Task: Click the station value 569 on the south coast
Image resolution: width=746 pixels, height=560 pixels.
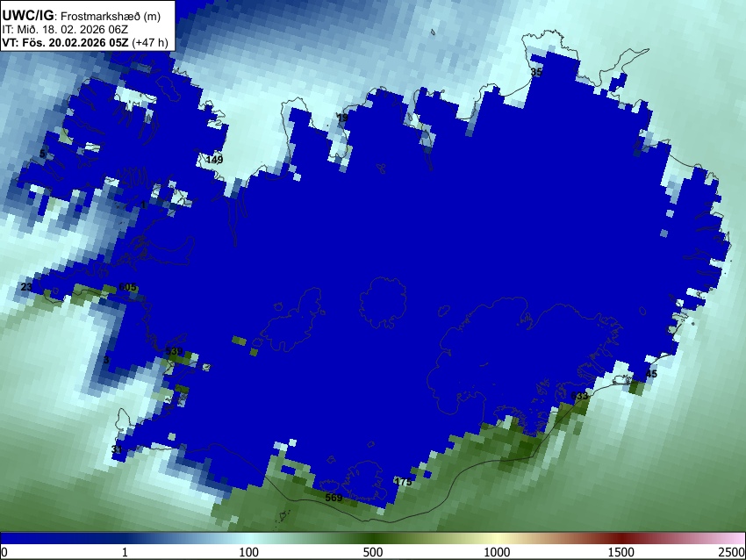Action: tap(334, 498)
